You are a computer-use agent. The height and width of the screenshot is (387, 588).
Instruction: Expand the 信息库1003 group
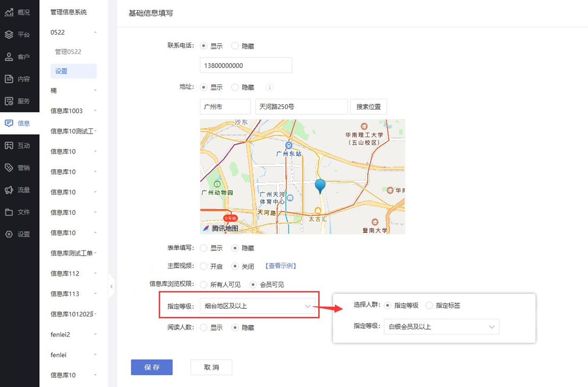pyautogui.click(x=95, y=111)
